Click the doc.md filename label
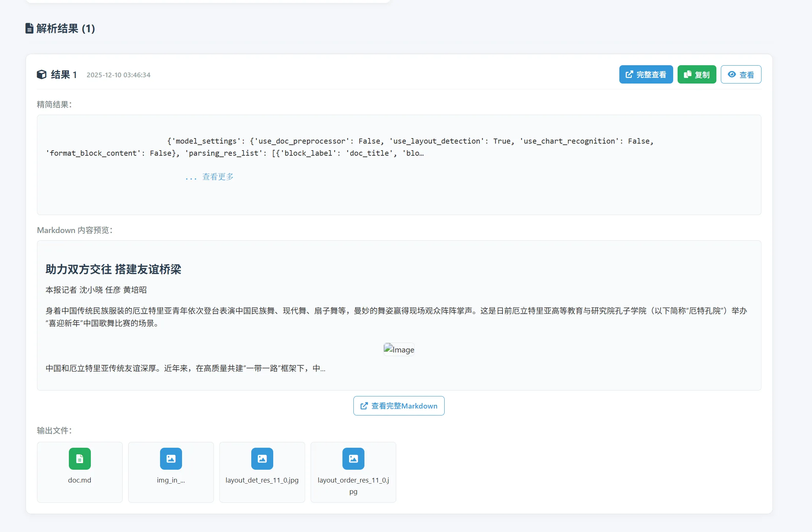Viewport: 812px width, 532px height. [79, 480]
